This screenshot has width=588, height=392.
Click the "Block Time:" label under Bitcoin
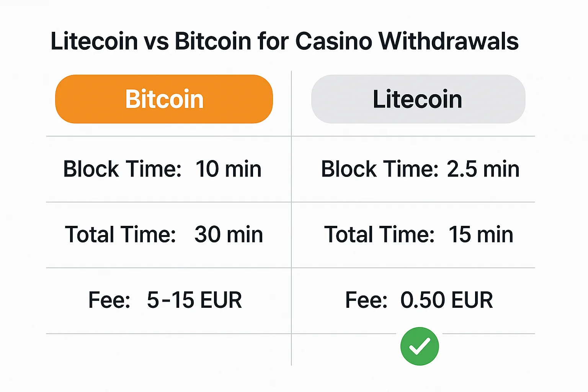pyautogui.click(x=122, y=169)
